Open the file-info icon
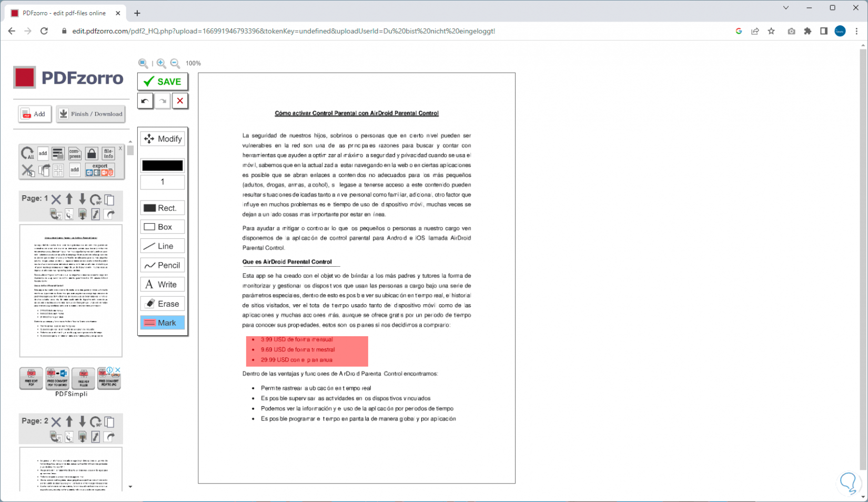The width and height of the screenshot is (868, 502). (x=108, y=153)
